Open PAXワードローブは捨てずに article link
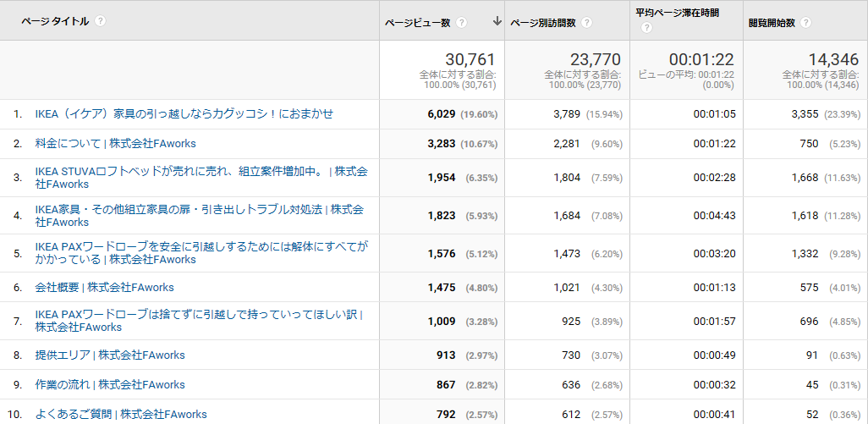The image size is (868, 424). 199,321
